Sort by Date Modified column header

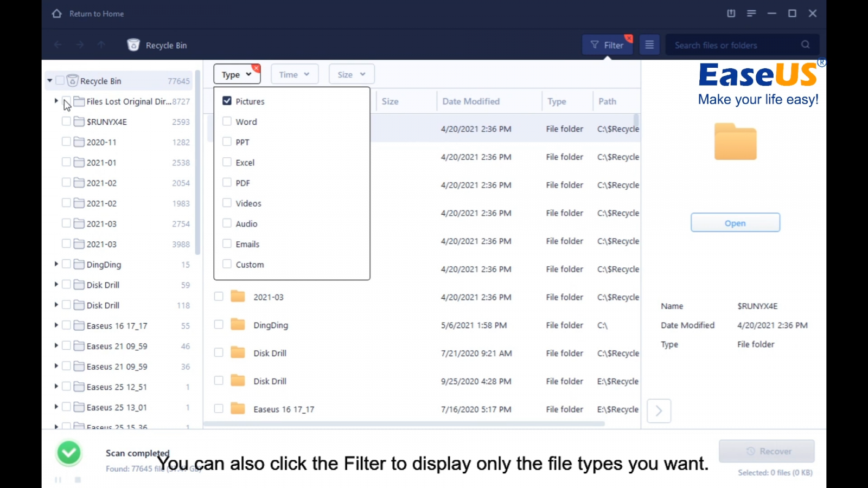[471, 101]
